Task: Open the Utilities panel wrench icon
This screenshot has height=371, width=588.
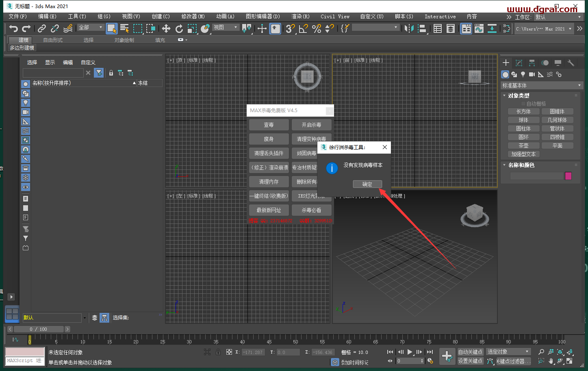Action: pos(571,63)
